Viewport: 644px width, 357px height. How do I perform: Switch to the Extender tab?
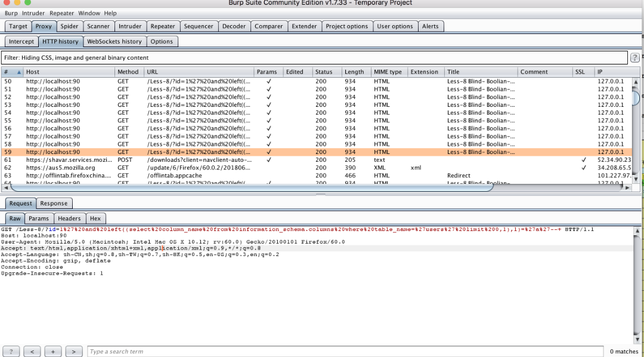304,26
